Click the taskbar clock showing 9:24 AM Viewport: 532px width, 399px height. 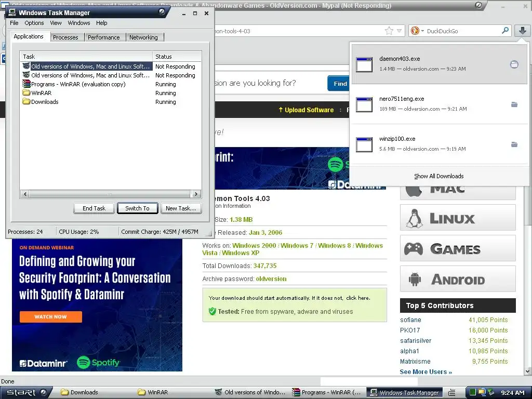[513, 393]
